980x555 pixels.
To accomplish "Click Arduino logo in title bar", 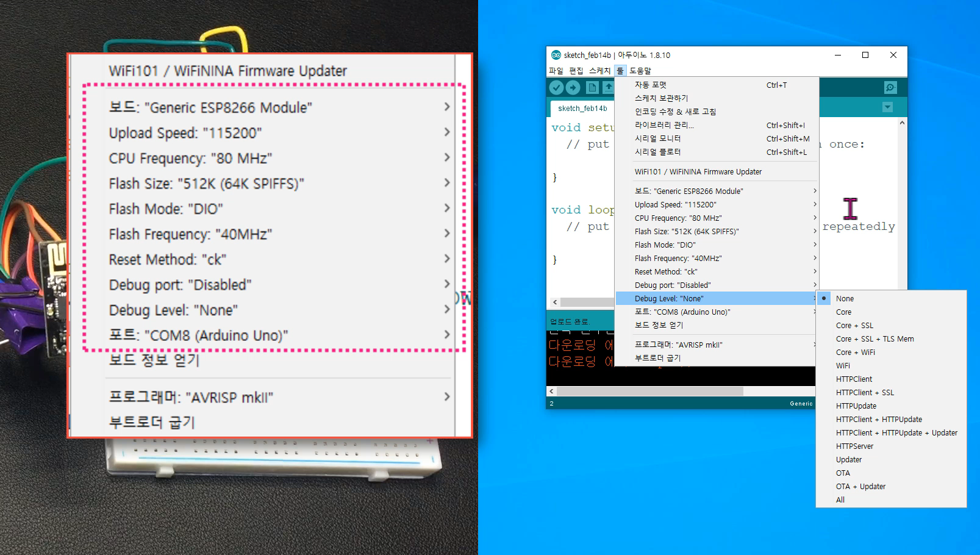I will click(x=556, y=55).
